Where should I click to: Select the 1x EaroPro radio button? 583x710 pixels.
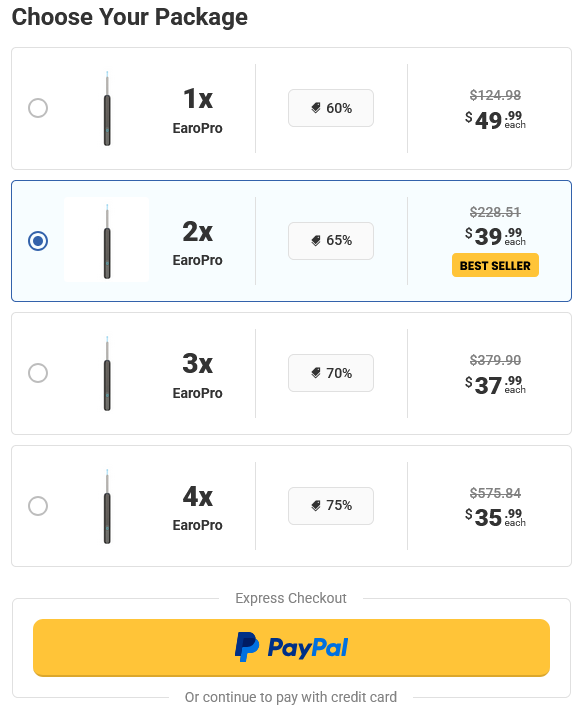(x=38, y=108)
